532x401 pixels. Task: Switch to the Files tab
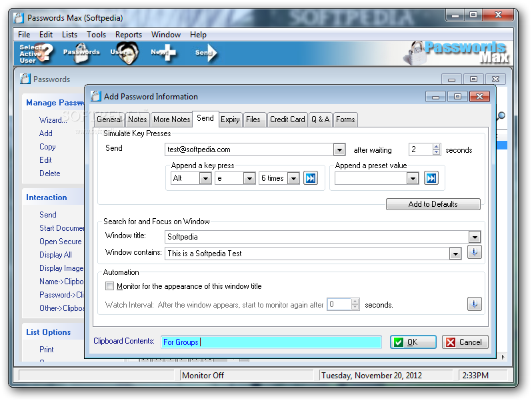point(253,119)
